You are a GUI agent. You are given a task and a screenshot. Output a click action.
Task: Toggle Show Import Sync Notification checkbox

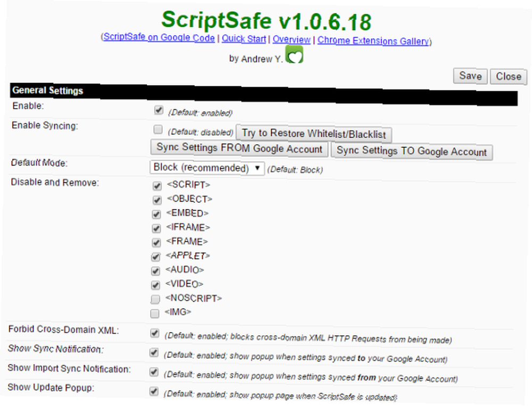tap(154, 372)
